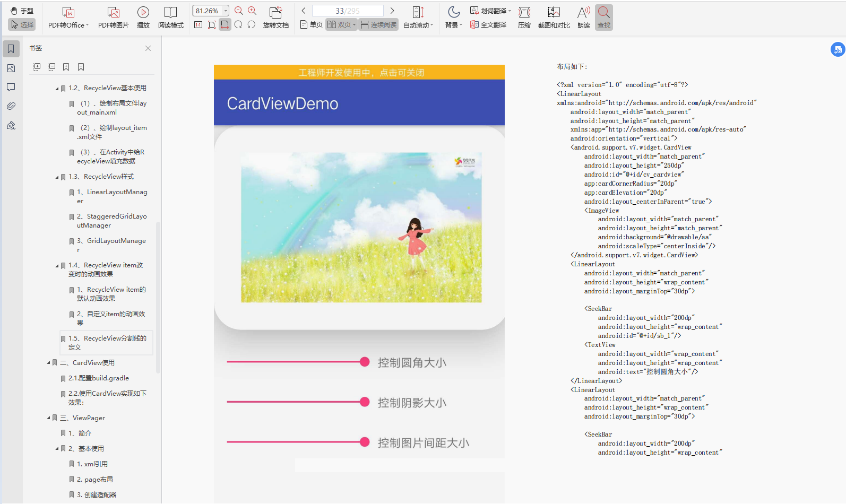846x504 pixels.
Task: Open the find (查找) tool
Action: tap(604, 18)
